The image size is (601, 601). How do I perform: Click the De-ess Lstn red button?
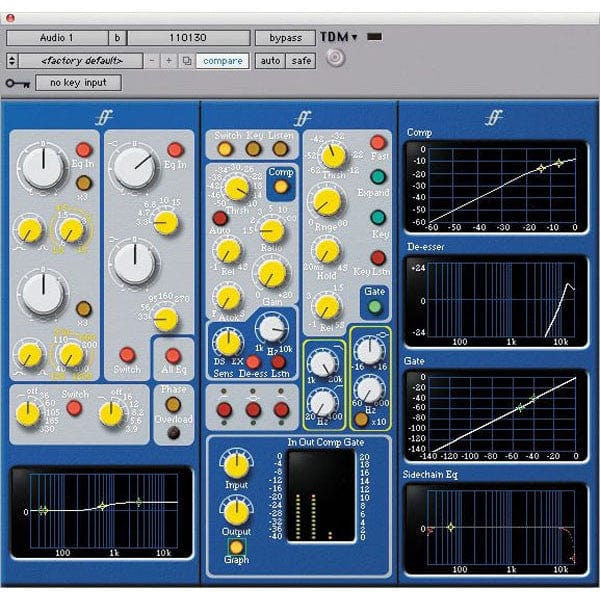click(279, 362)
